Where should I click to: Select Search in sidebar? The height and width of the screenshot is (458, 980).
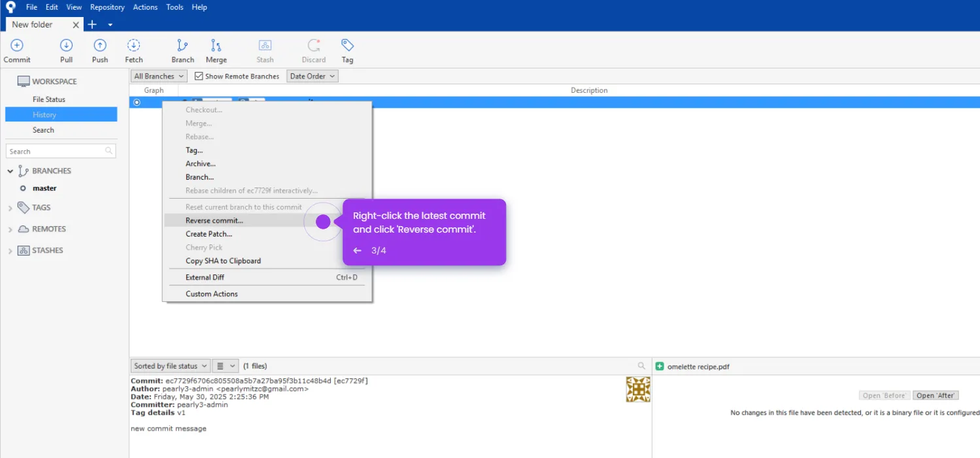44,130
